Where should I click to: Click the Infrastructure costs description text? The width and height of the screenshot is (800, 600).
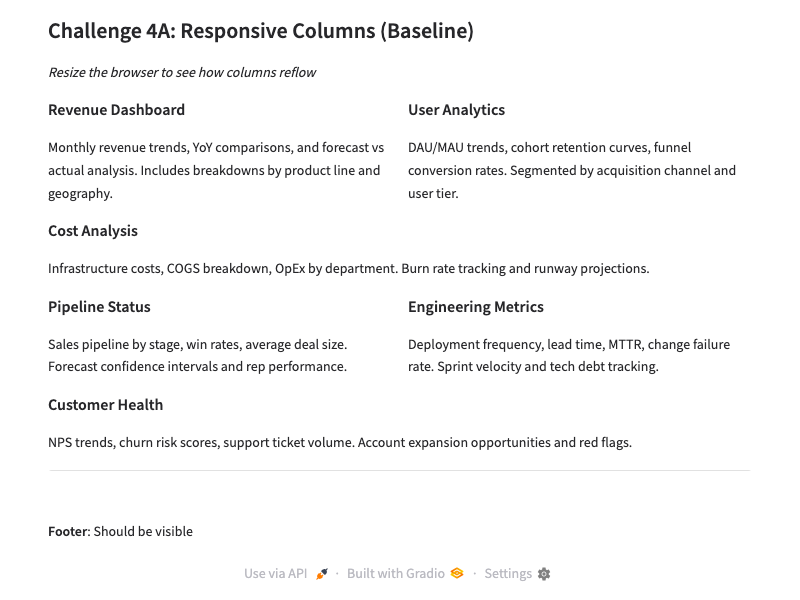point(349,268)
